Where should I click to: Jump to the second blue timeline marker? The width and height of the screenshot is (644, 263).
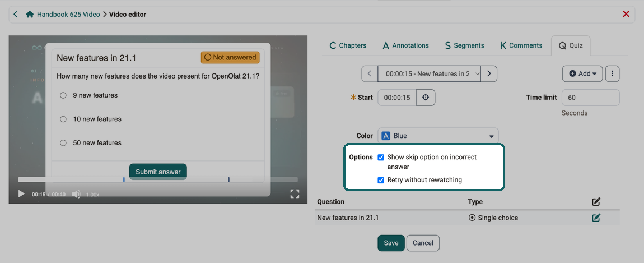coord(229,179)
